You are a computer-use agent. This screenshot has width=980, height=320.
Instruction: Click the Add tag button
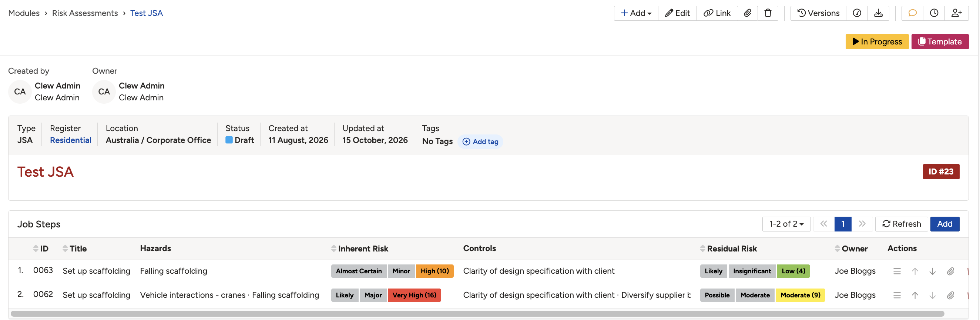click(480, 141)
